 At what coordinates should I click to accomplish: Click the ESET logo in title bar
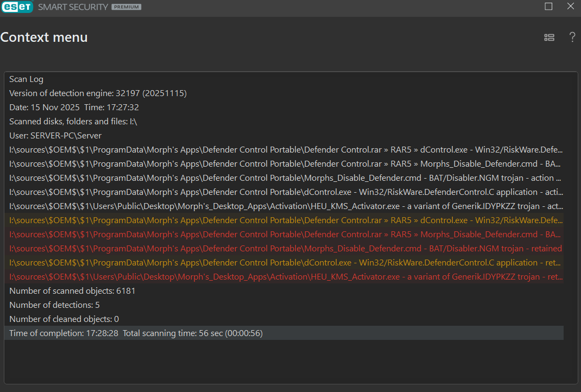[x=16, y=7]
